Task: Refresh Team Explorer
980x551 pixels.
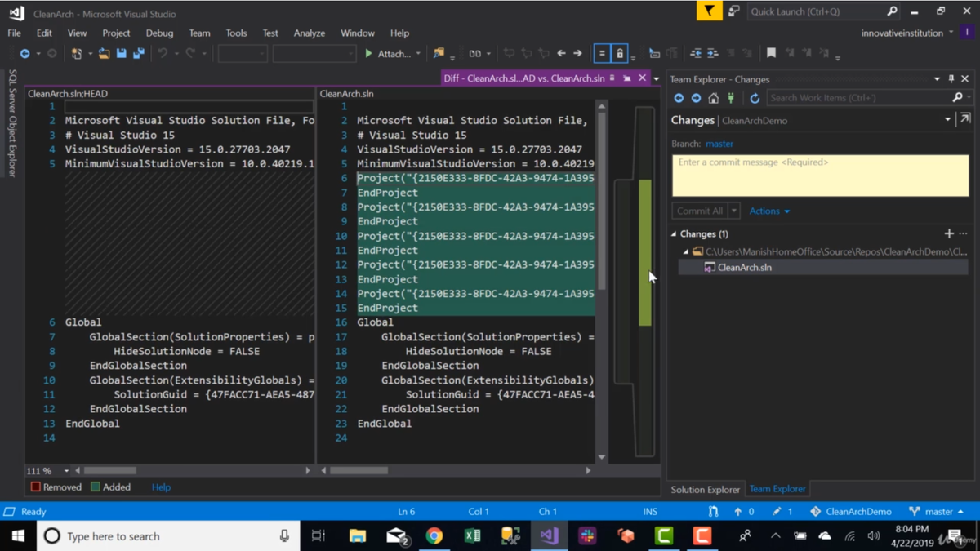Action: (x=755, y=98)
